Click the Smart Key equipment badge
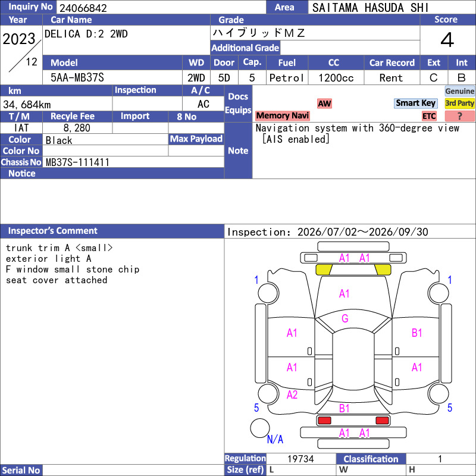The width and height of the screenshot is (476, 476). click(415, 103)
